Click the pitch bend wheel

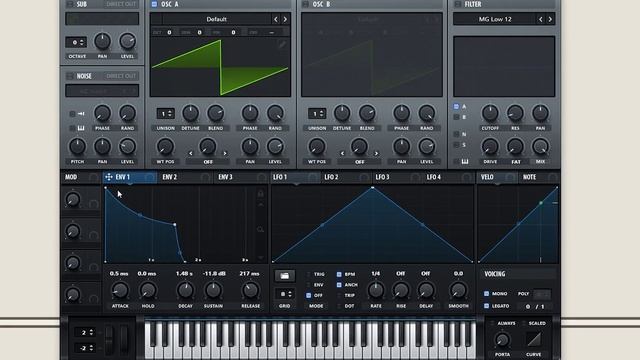point(109,339)
